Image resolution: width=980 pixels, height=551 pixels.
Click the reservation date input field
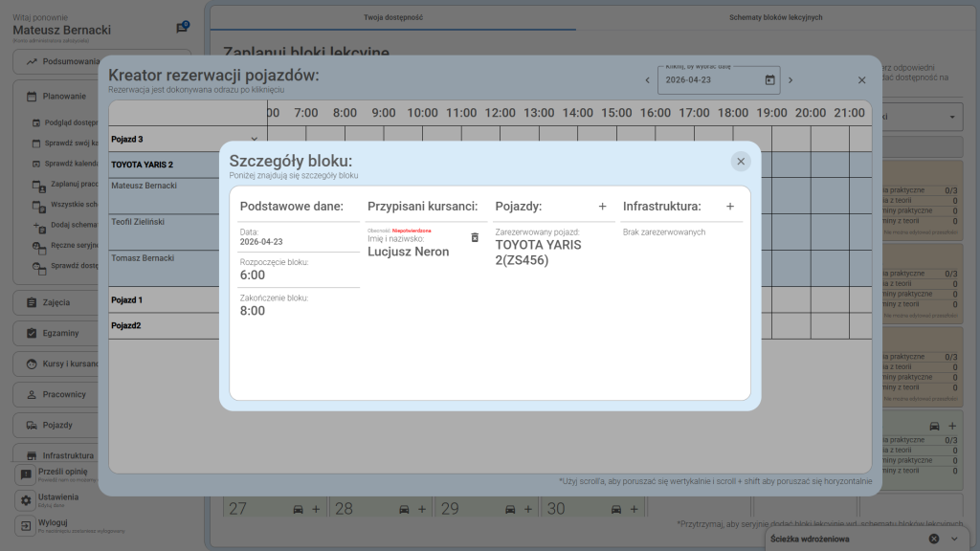[708, 80]
